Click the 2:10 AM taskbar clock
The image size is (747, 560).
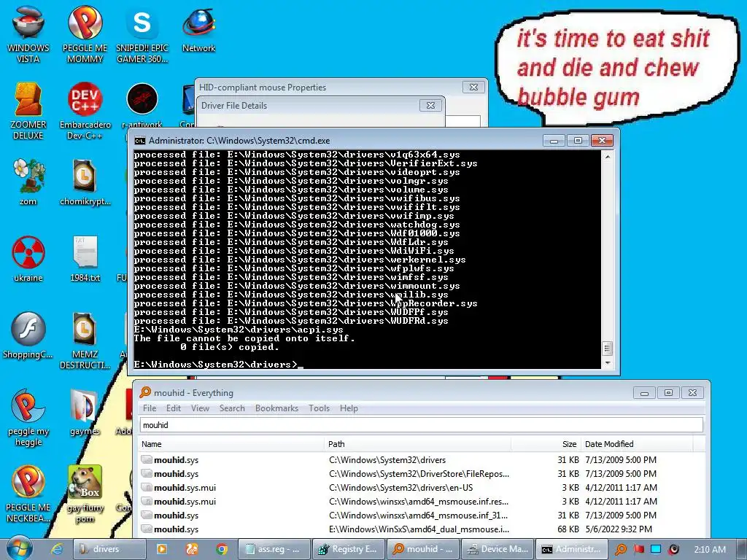tap(710, 549)
